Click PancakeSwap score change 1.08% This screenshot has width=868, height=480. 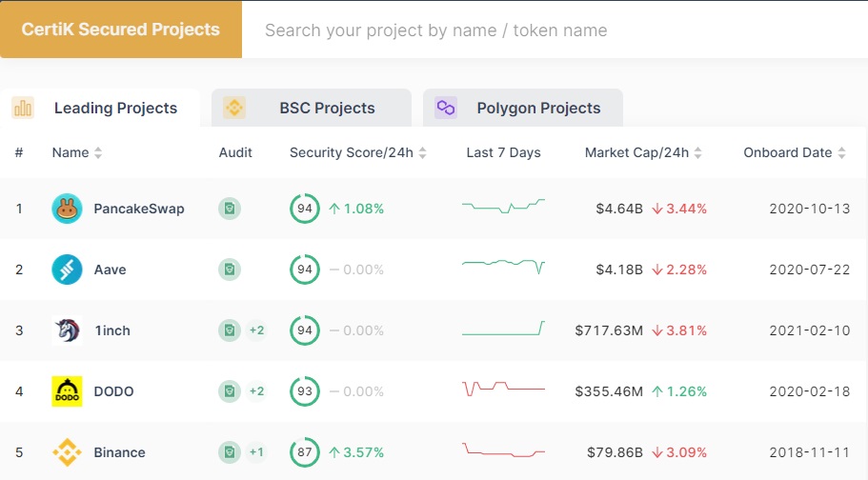[x=356, y=209]
